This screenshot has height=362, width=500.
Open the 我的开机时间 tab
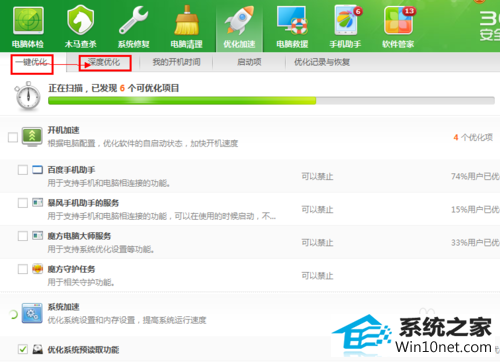(176, 62)
